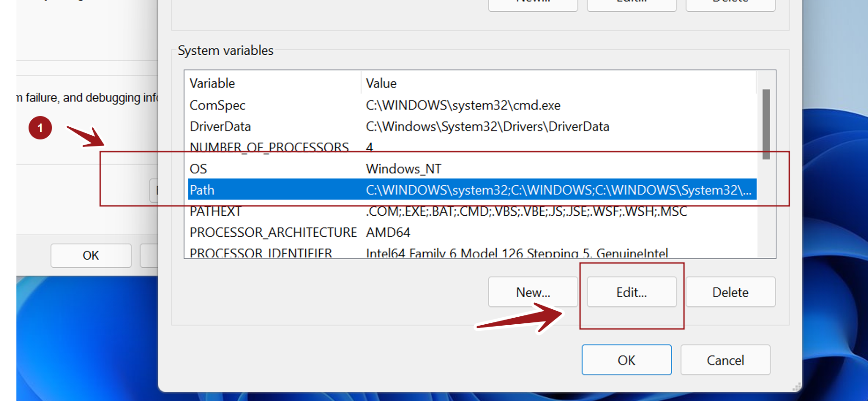Click the red numbered 1 step marker
Screen dimensions: 868x401
coord(40,128)
